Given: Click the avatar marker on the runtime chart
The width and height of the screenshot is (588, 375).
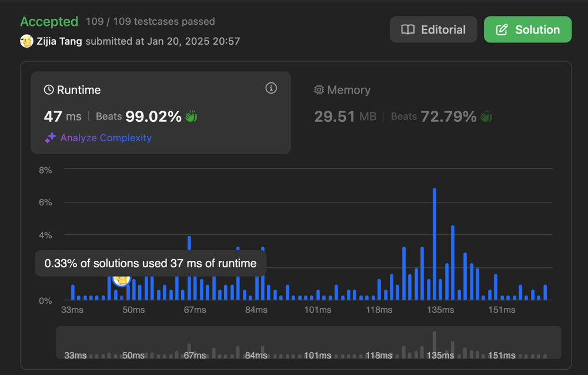Looking at the screenshot, I should point(121,279).
